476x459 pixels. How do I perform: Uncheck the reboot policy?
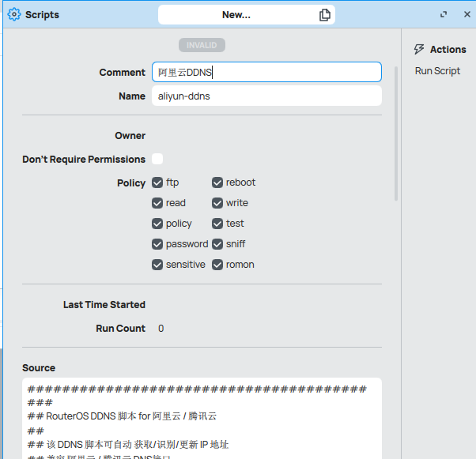[x=217, y=182]
